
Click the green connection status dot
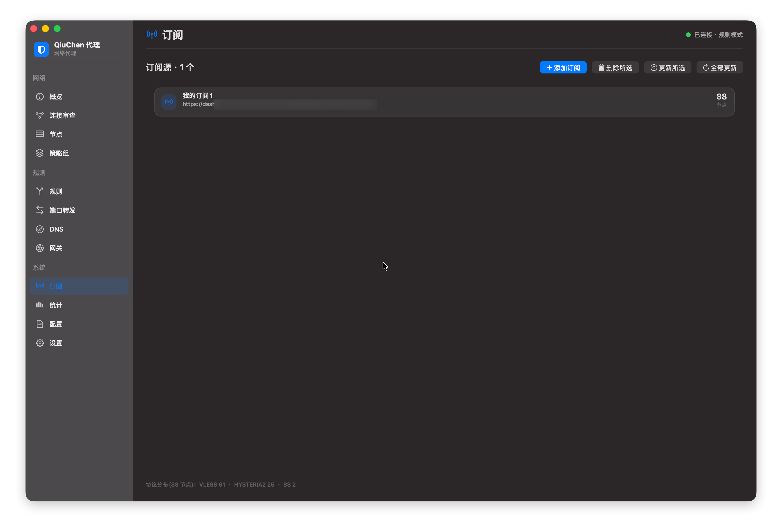(x=688, y=35)
